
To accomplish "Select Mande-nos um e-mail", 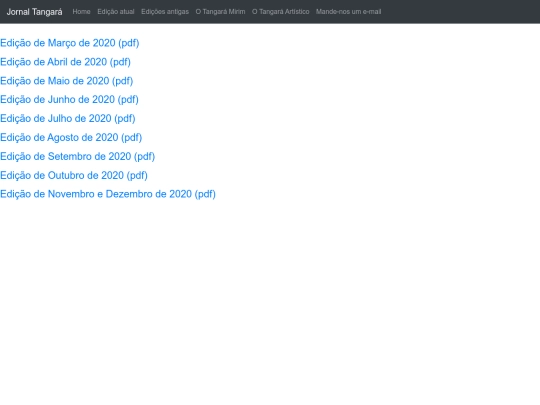I will click(x=349, y=12).
